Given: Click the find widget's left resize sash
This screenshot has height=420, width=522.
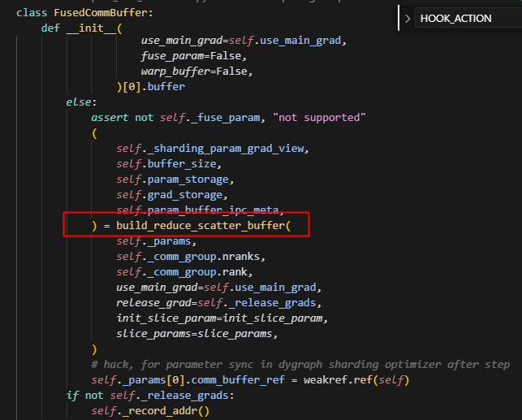Looking at the screenshot, I should (399, 18).
